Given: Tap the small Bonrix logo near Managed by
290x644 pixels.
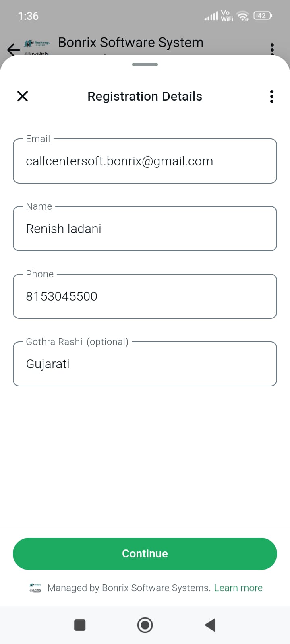Looking at the screenshot, I should [x=35, y=588].
